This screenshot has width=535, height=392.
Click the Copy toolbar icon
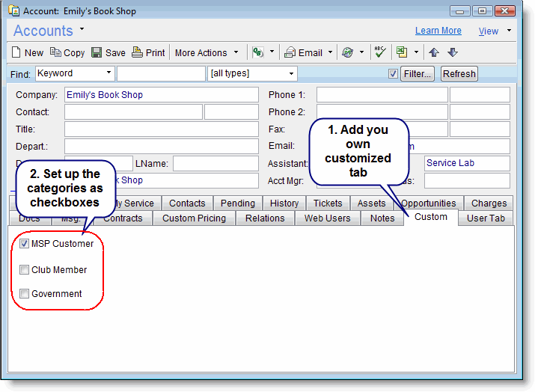click(57, 52)
